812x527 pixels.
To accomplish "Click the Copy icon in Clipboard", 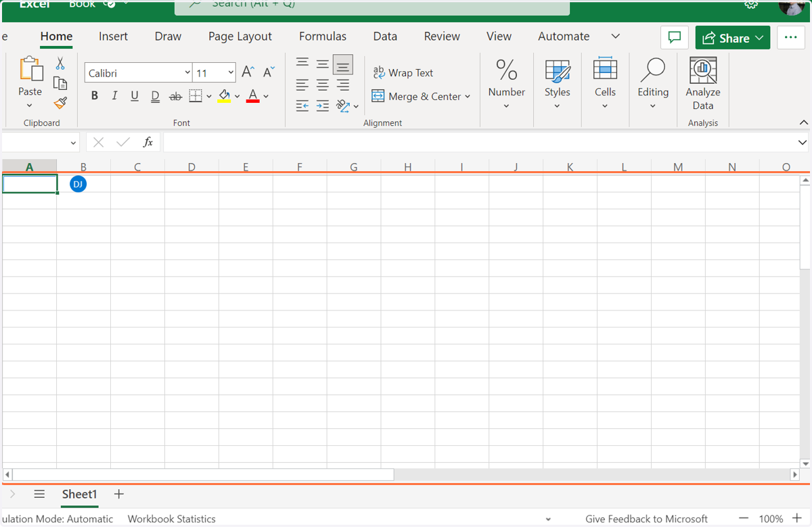I will [x=60, y=83].
